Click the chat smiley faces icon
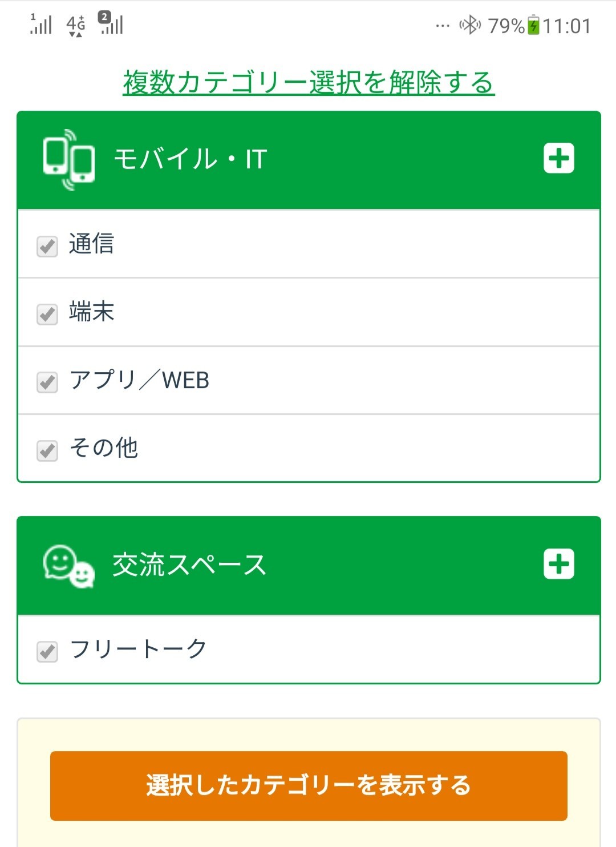616x847 pixels. [x=69, y=566]
